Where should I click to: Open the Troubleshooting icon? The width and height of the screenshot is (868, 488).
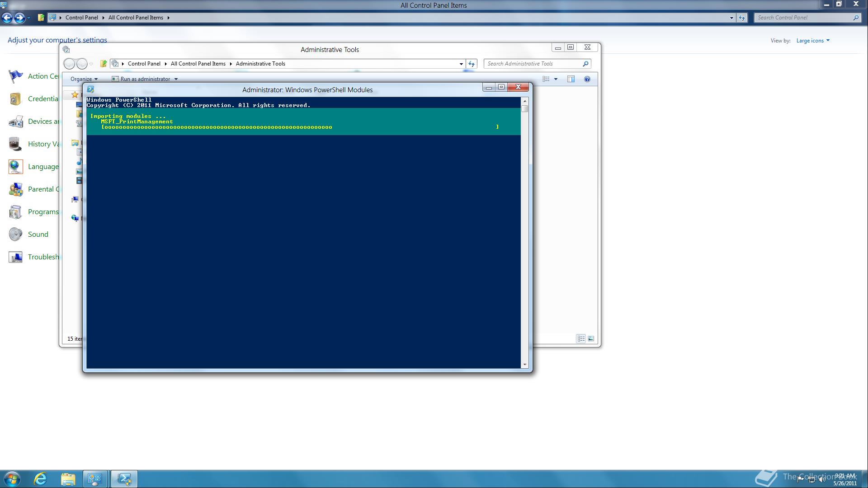point(15,257)
